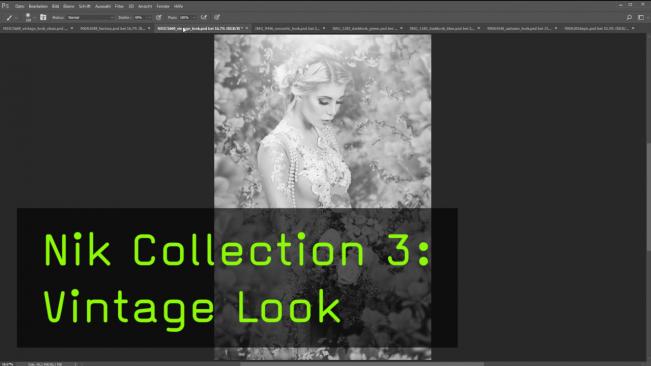Screen dimensions: 651x366
Task: Click the Photoshop Ps logo icon
Action: (5, 6)
